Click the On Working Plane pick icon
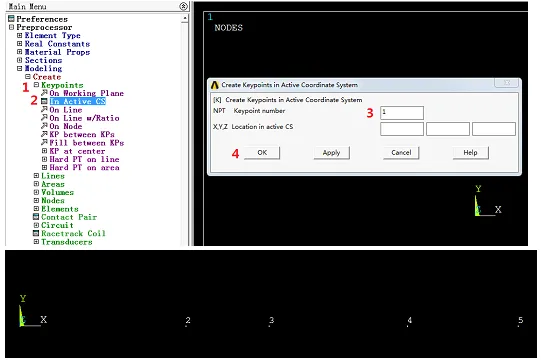This screenshot has height=362, width=543. pyautogui.click(x=44, y=93)
